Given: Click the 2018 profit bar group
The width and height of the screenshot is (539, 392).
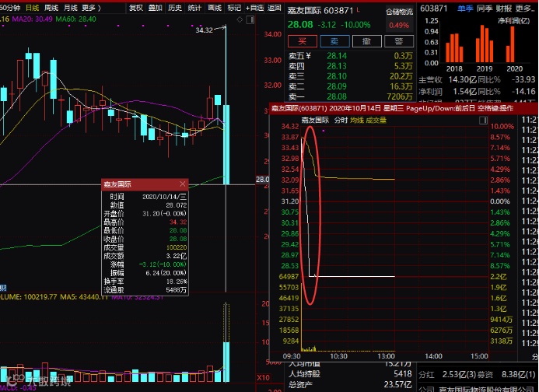Looking at the screenshot, I should coord(454,47).
